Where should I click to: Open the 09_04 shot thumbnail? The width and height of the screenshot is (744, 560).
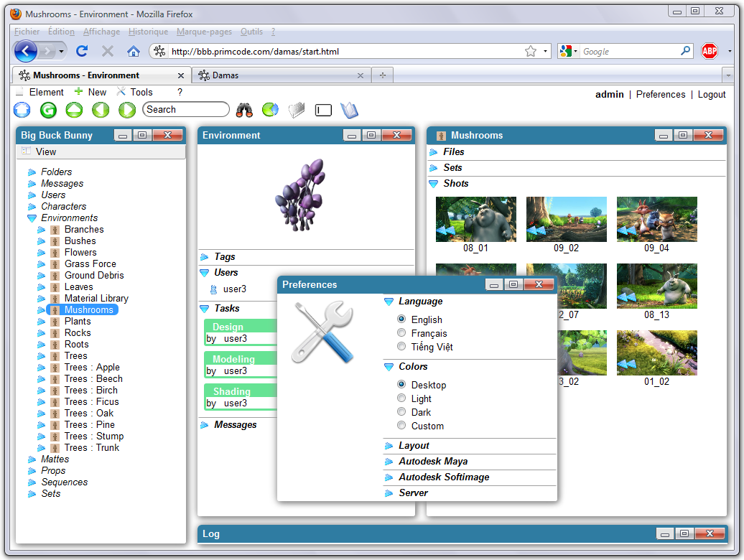tap(656, 220)
